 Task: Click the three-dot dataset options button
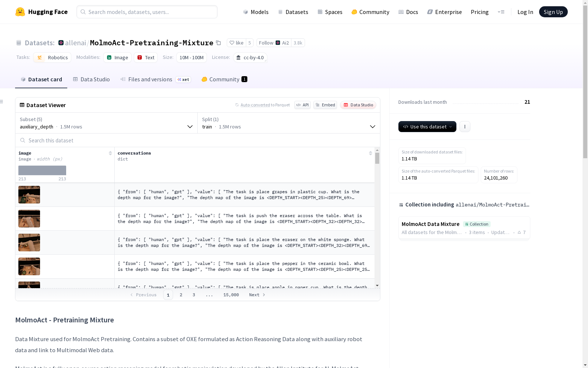[465, 127]
